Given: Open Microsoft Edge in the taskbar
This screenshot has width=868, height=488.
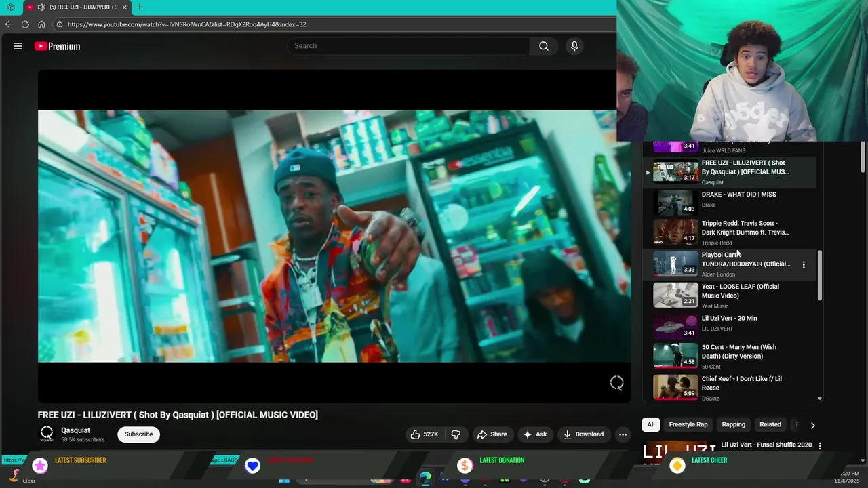Looking at the screenshot, I should pos(425,477).
